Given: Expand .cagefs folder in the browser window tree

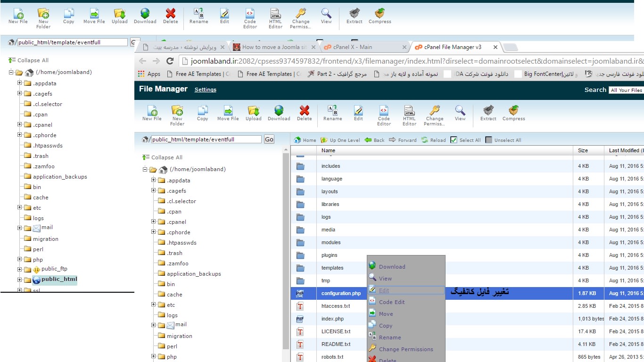Looking at the screenshot, I should coord(154,190).
